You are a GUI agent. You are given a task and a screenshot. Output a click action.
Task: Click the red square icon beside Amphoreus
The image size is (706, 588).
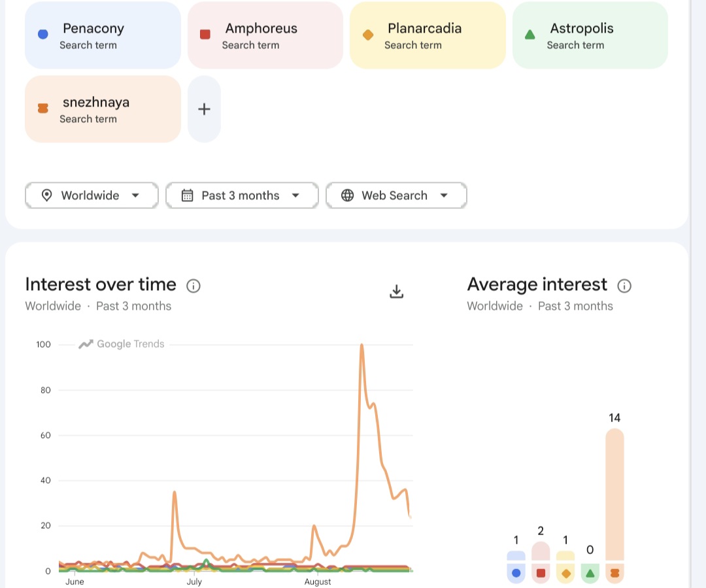tap(205, 34)
